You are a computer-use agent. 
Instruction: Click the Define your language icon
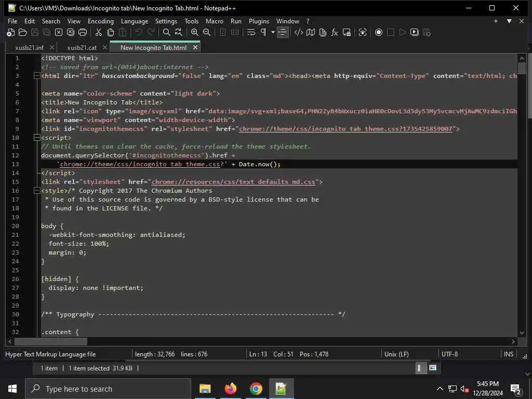299,33
